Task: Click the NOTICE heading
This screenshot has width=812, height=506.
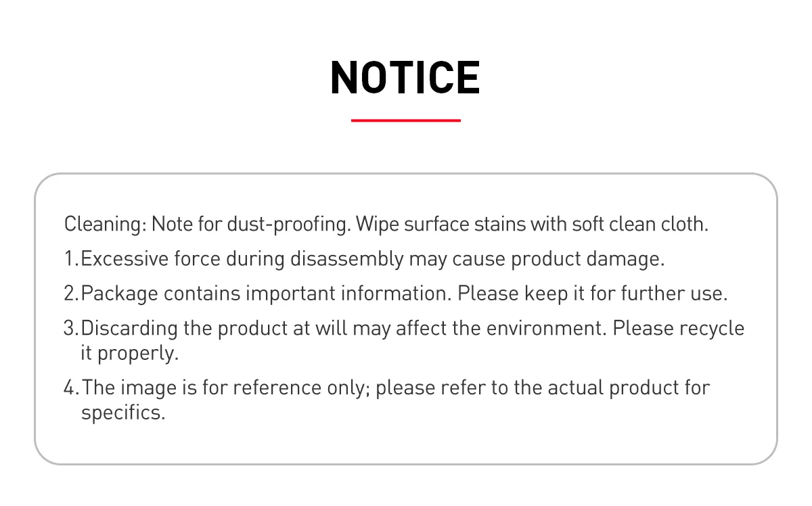Action: pyautogui.click(x=405, y=77)
